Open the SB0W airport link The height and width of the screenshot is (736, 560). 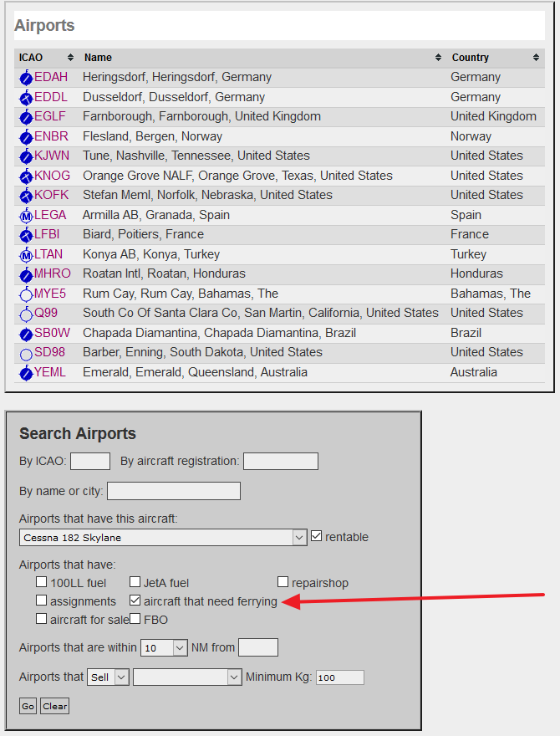[x=52, y=333]
